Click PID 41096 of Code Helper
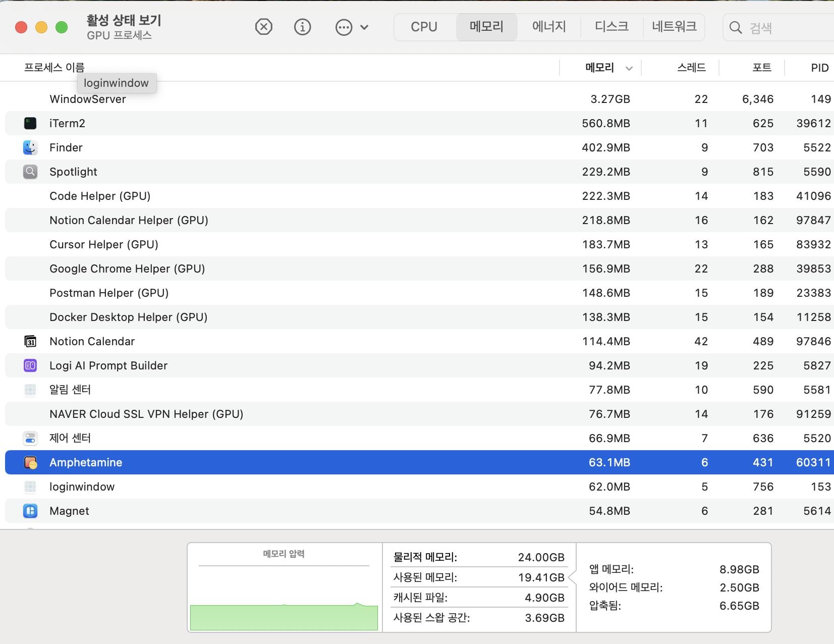 tap(813, 196)
